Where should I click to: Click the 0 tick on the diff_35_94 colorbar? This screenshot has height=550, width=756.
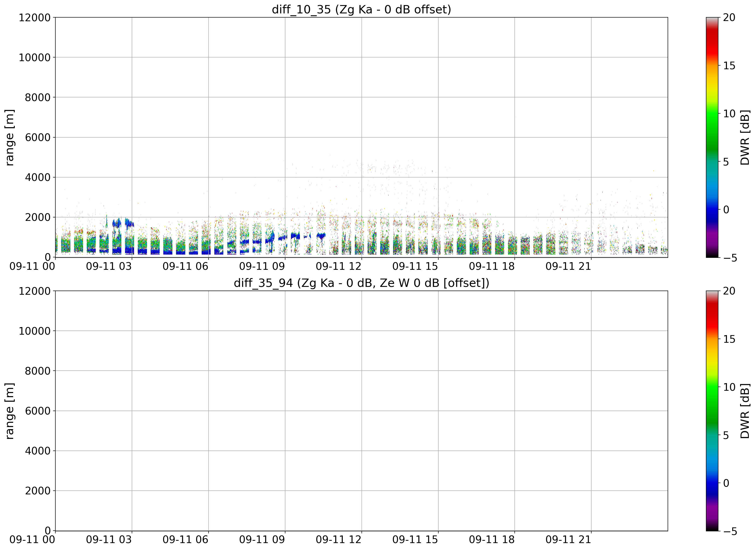point(726,483)
